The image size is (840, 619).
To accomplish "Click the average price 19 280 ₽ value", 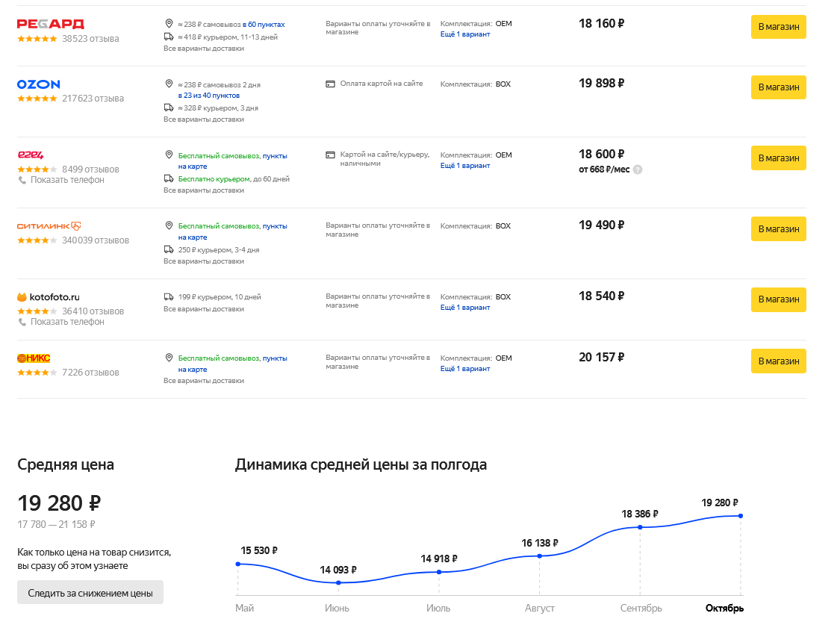I will (59, 503).
